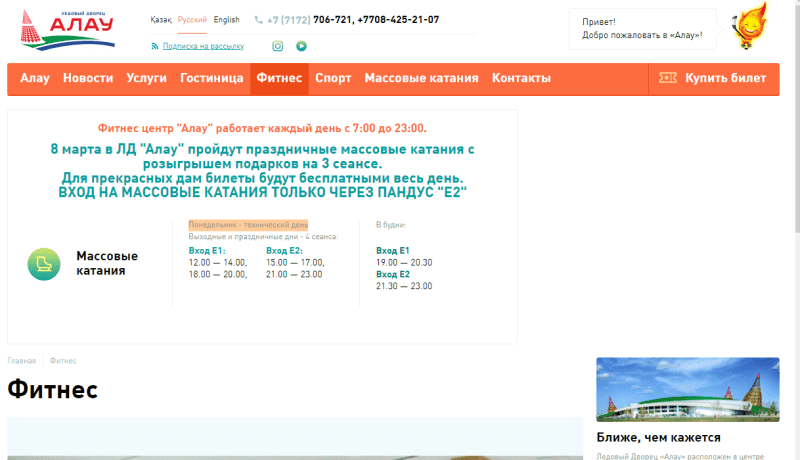Open Подписка на рассылку link
Screen dimensions: 800x460
point(203,46)
